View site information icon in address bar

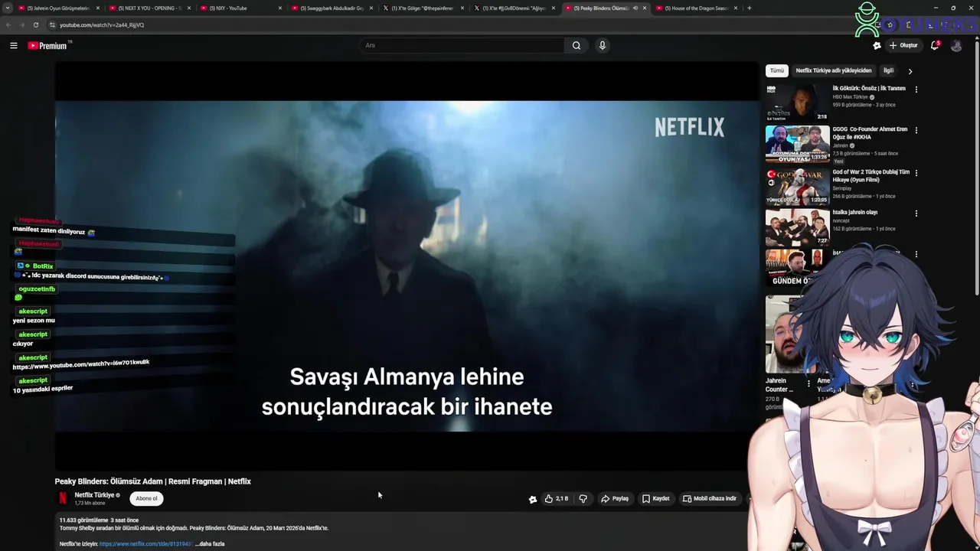coord(52,24)
